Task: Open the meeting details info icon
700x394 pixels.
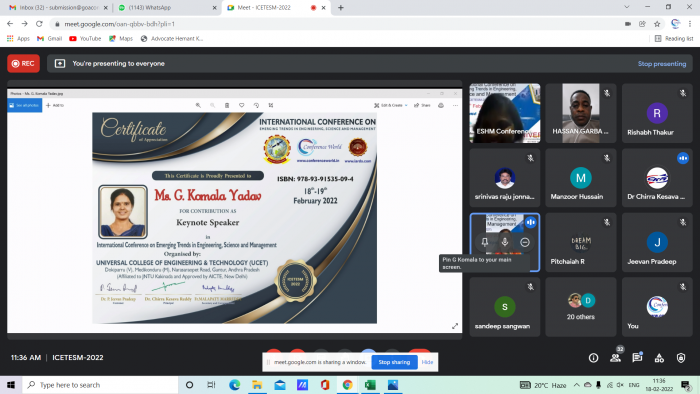Action: pos(593,358)
